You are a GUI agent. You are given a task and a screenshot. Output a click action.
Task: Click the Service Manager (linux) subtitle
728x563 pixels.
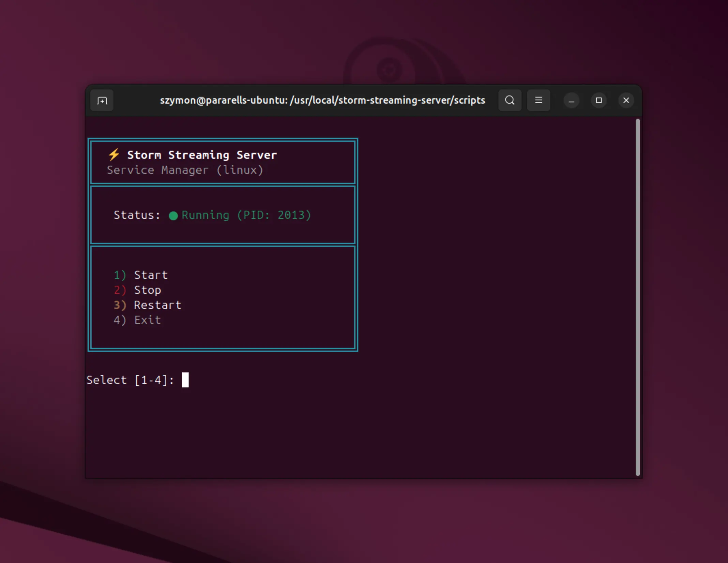(x=185, y=170)
